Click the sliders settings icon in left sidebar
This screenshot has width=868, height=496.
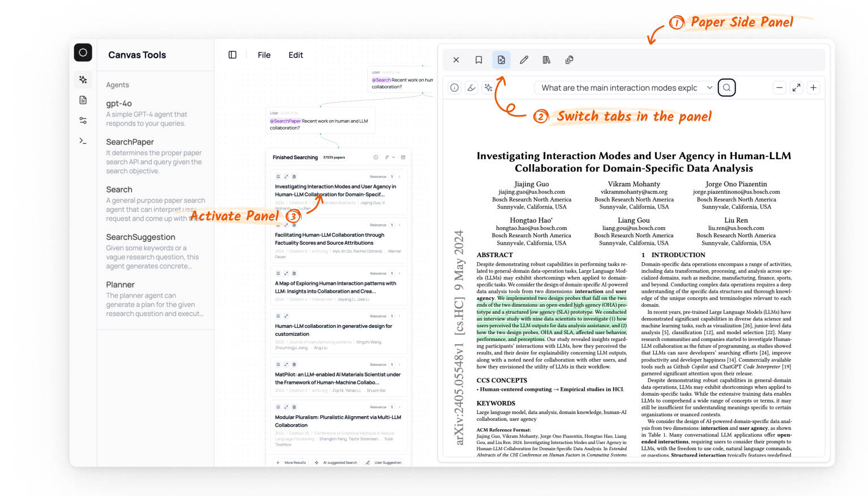(x=83, y=121)
